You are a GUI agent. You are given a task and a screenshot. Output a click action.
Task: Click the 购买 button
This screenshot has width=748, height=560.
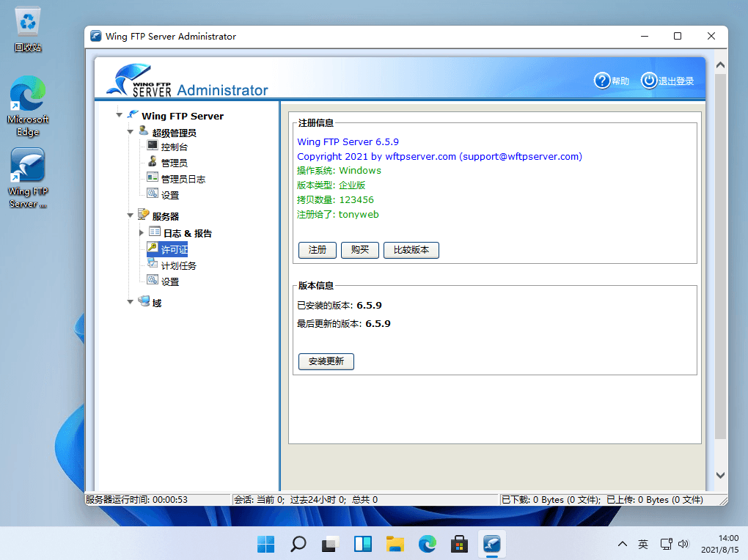pyautogui.click(x=359, y=250)
